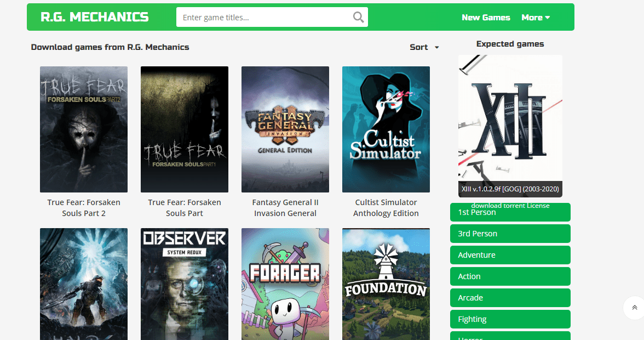The height and width of the screenshot is (340, 644).
Task: Select the 1st Person genre
Action: tap(510, 213)
